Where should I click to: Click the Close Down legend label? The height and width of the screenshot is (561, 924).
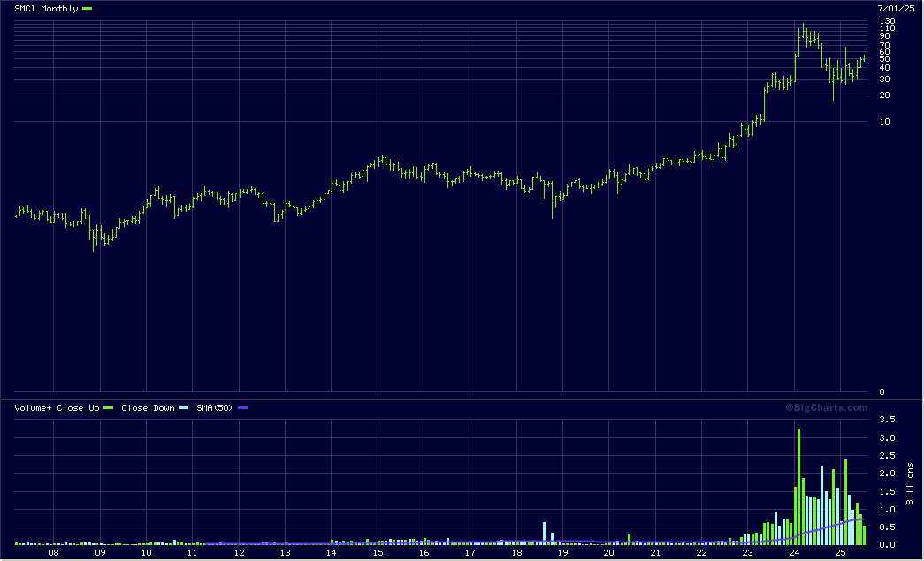click(x=148, y=408)
